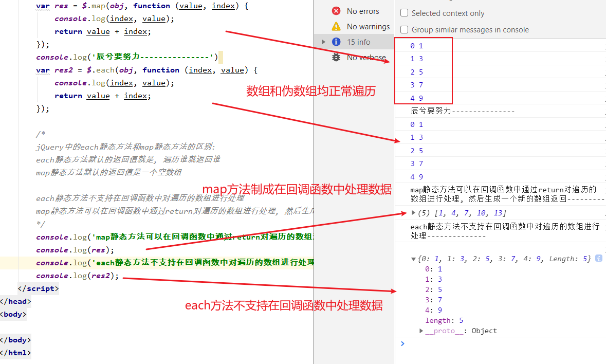Click the blue info badge beside the logged object
Screen dimensions: 606x364
(599, 259)
